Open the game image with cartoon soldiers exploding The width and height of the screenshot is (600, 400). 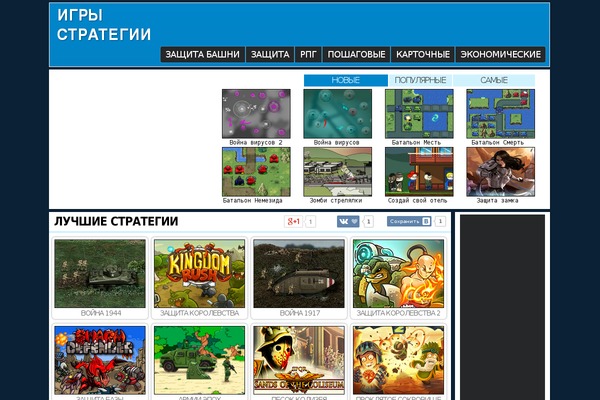(398, 360)
